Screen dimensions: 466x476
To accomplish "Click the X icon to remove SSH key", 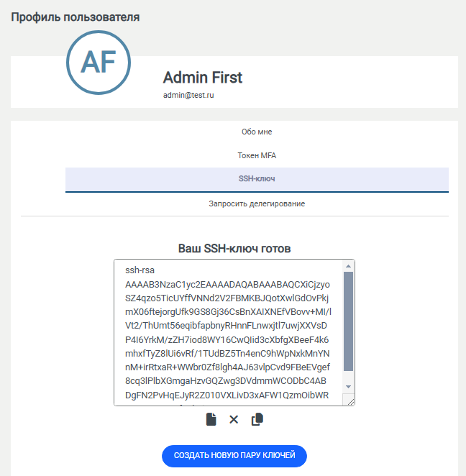I will click(234, 419).
